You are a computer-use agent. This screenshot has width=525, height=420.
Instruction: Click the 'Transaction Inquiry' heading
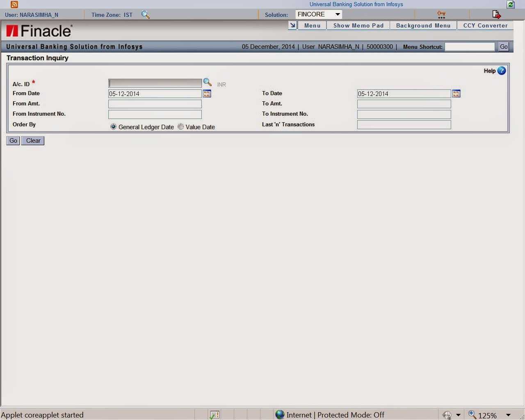pos(37,58)
